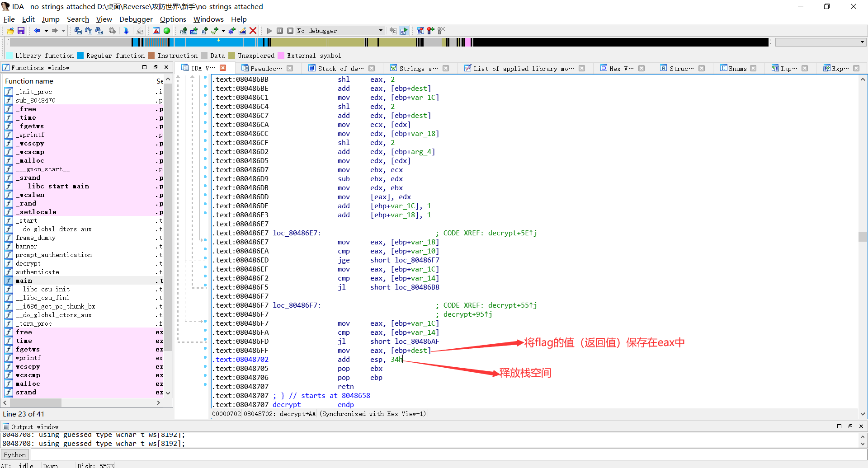The image size is (868, 468).
Task: Close the IDA View tab
Action: 223,68
